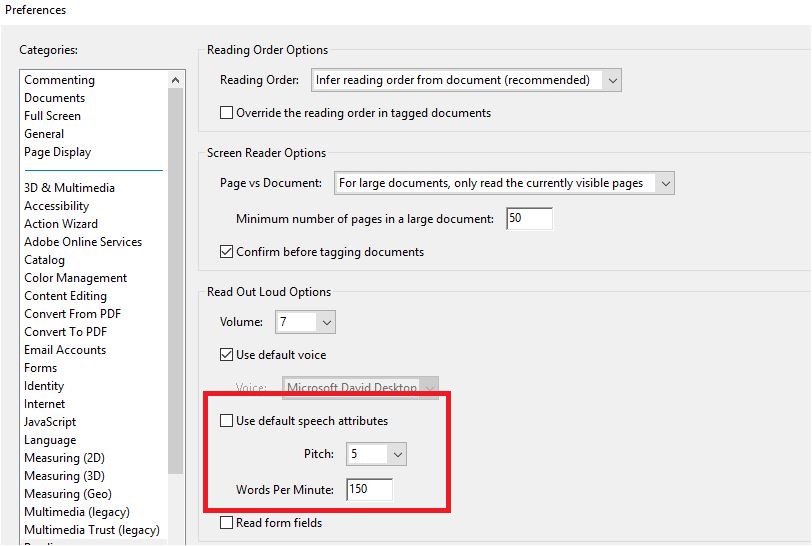Select the Measuring (Geo) category
The width and height of the screenshot is (812, 546).
click(x=68, y=494)
